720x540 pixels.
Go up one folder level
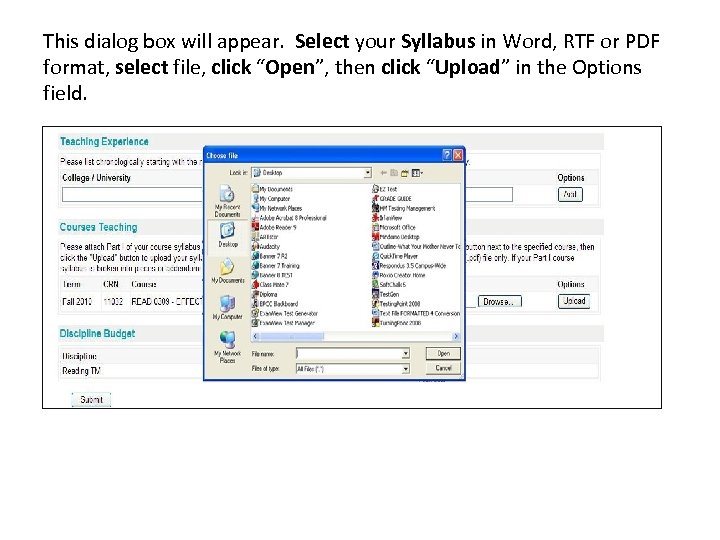[394, 173]
